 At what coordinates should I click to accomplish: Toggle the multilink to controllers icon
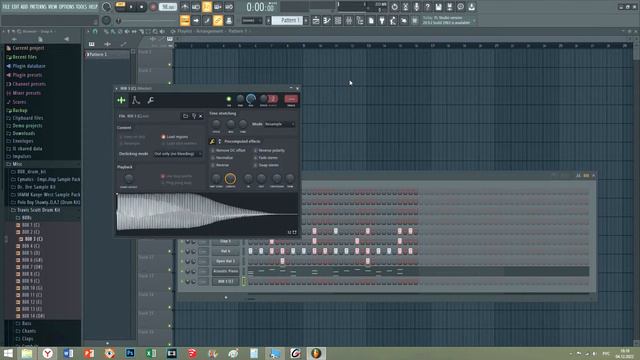pos(218,20)
